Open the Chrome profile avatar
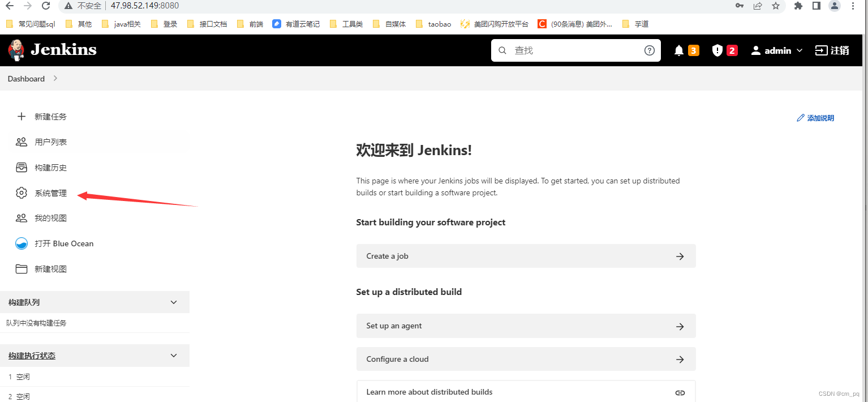 pos(835,6)
